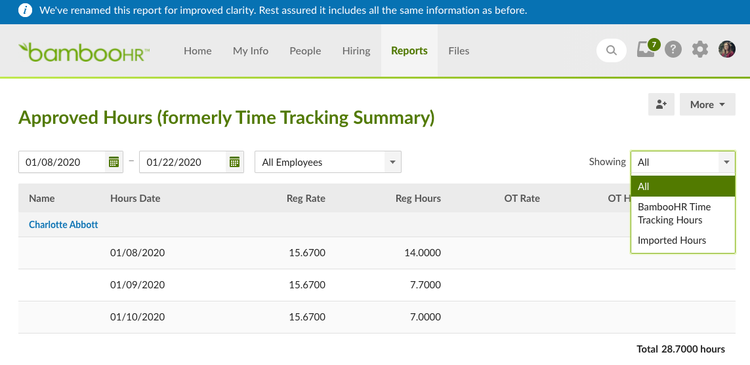
Task: Open the More dropdown button
Action: pyautogui.click(x=707, y=104)
